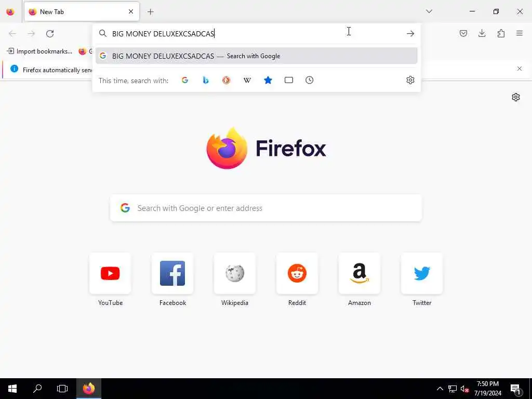Open the Downloads panel
The width and height of the screenshot is (532, 399).
tap(482, 33)
